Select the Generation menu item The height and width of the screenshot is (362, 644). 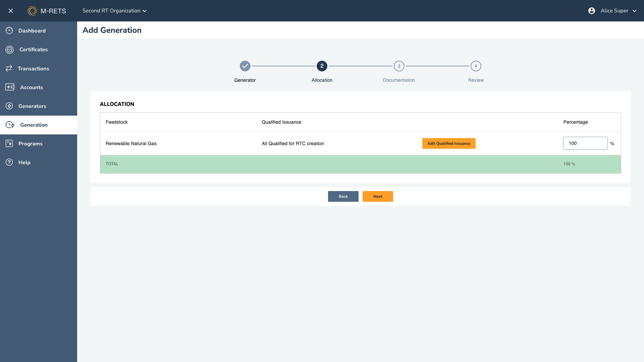click(x=34, y=125)
